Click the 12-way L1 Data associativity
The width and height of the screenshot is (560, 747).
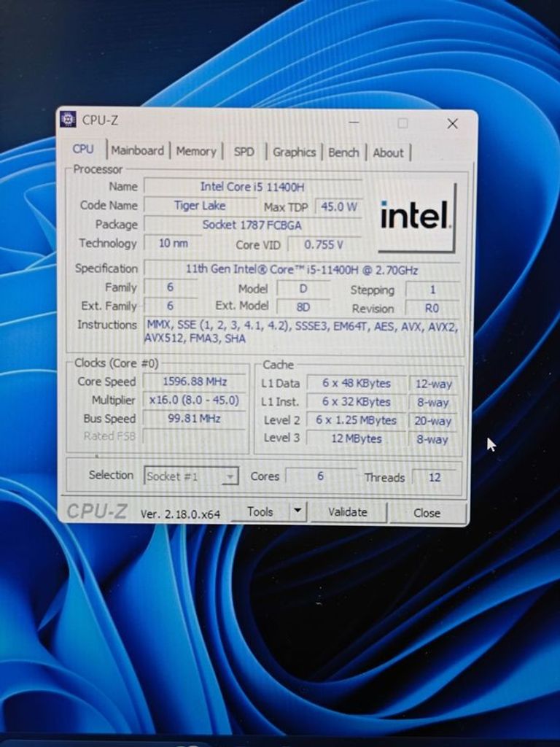(433, 384)
